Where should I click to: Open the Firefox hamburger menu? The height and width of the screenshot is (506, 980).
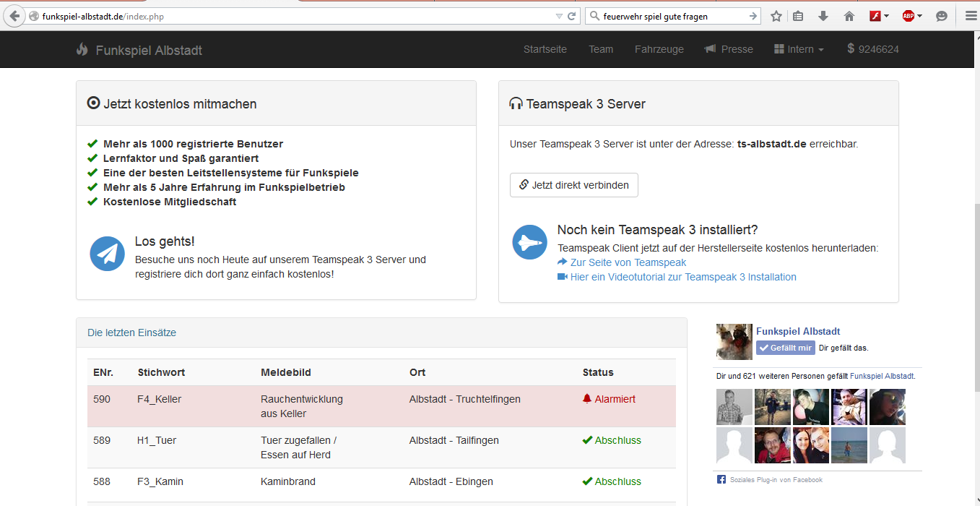click(x=971, y=16)
